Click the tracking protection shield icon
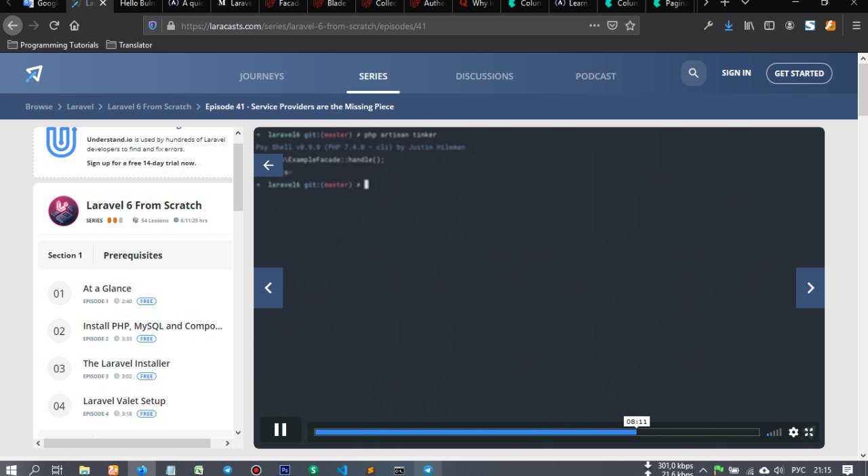Screen dimensions: 868x476 click(153, 26)
